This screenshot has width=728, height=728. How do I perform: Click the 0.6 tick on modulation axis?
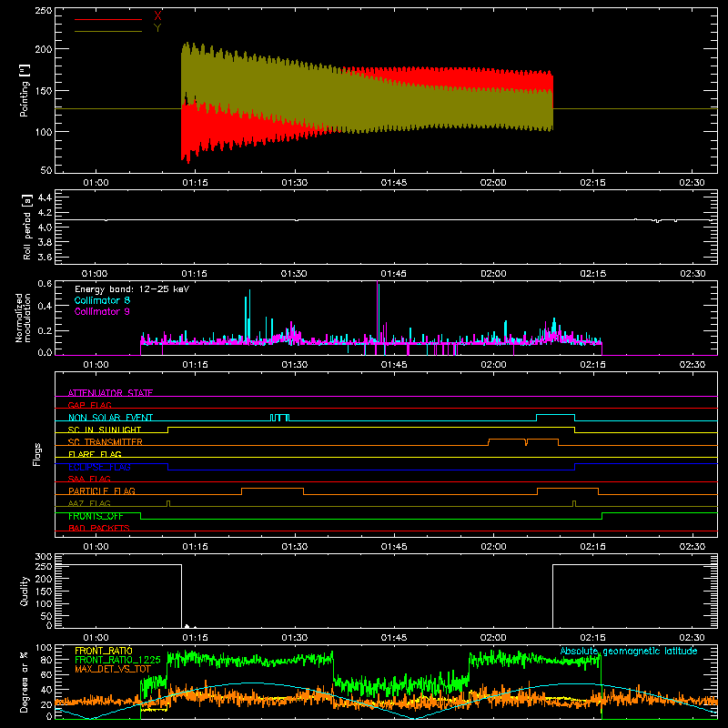point(45,283)
